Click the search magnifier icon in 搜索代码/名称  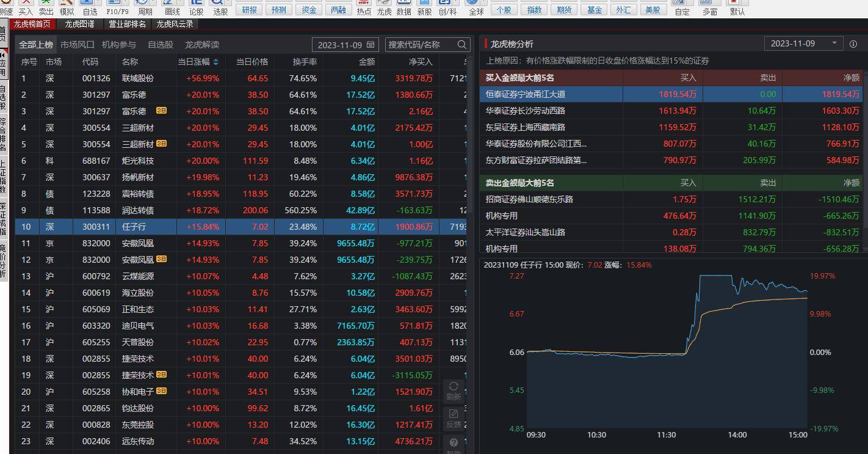point(462,45)
